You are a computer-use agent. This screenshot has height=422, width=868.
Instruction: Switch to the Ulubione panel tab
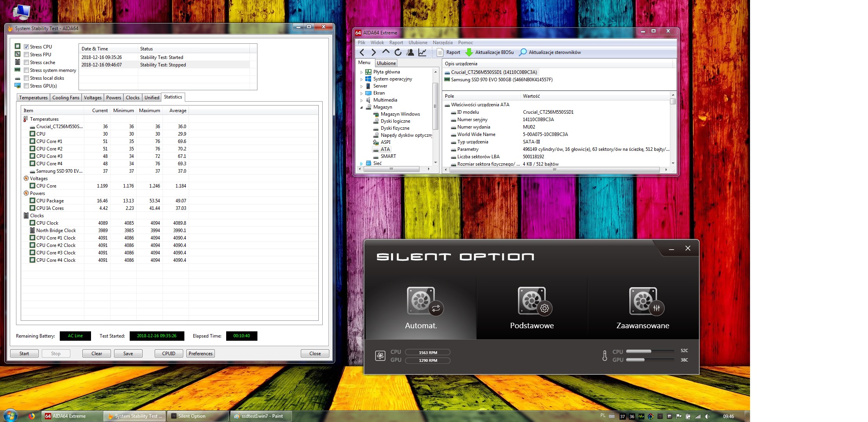386,63
